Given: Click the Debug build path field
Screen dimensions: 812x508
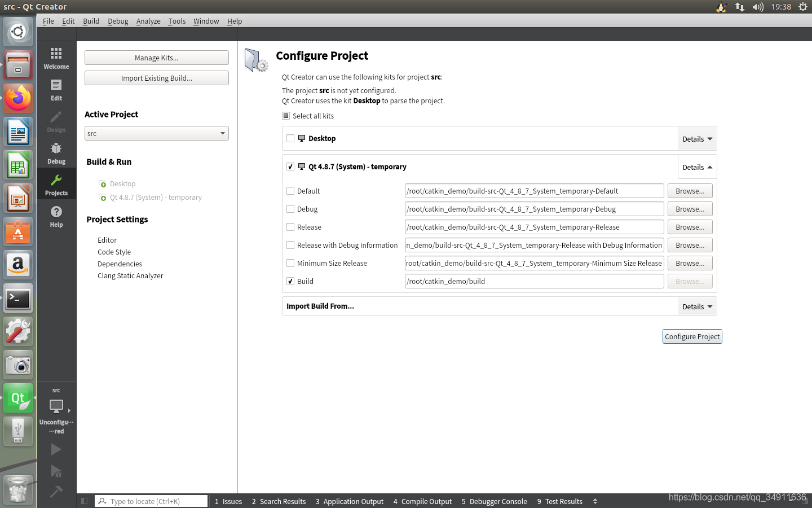Looking at the screenshot, I should 535,209.
